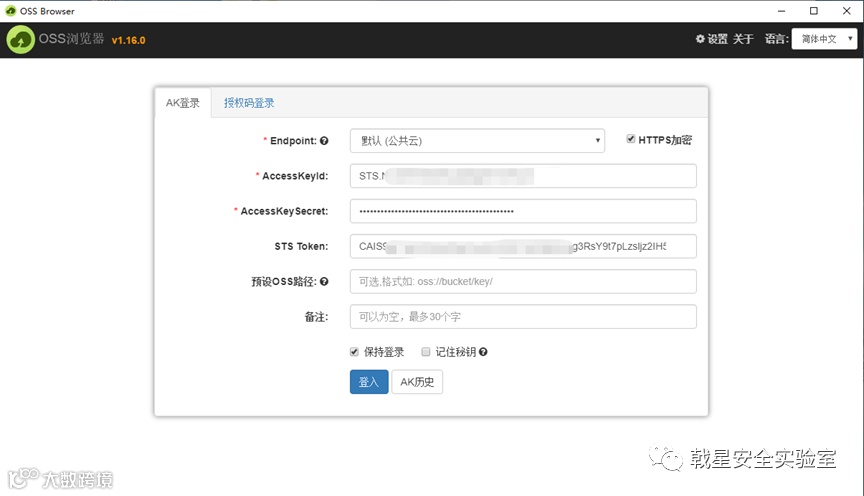Open settings via the gear icon
This screenshot has width=864, height=496.
point(700,39)
